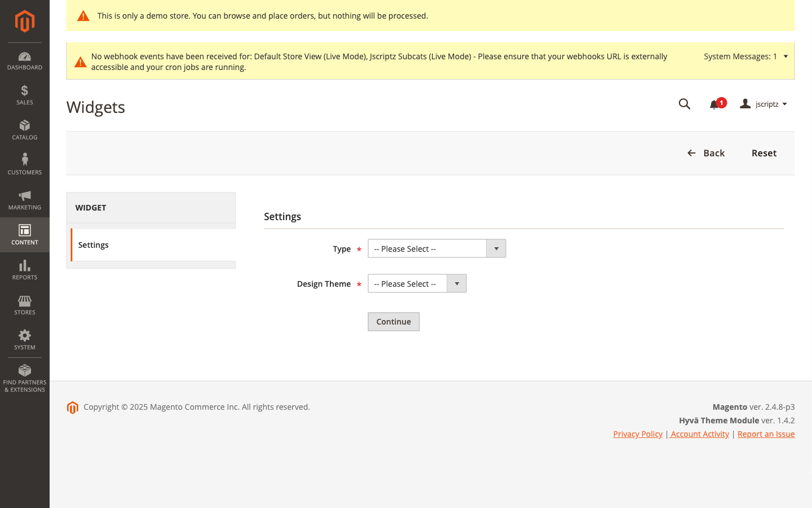Open the notifications bell
Image resolution: width=812 pixels, height=508 pixels.
coord(714,104)
